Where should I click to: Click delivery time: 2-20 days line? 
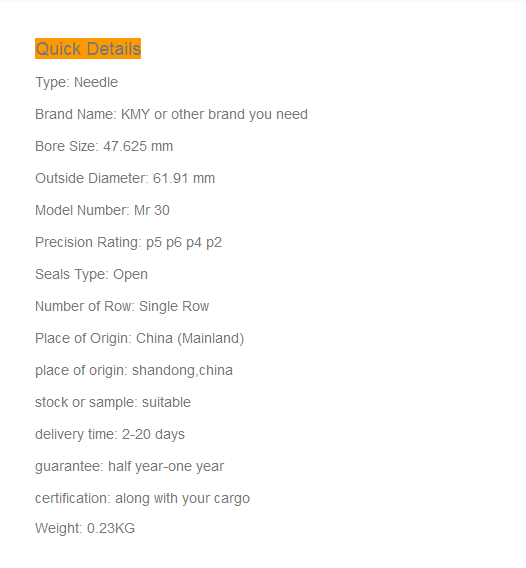tap(110, 434)
